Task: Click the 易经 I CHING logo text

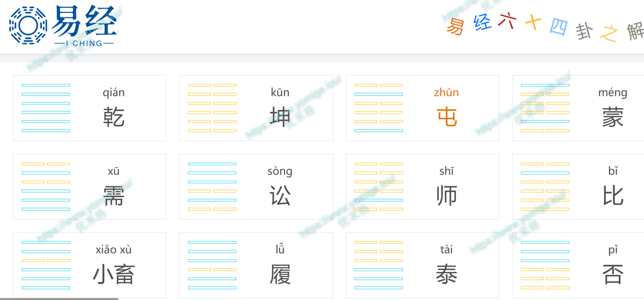Action: coord(84,26)
